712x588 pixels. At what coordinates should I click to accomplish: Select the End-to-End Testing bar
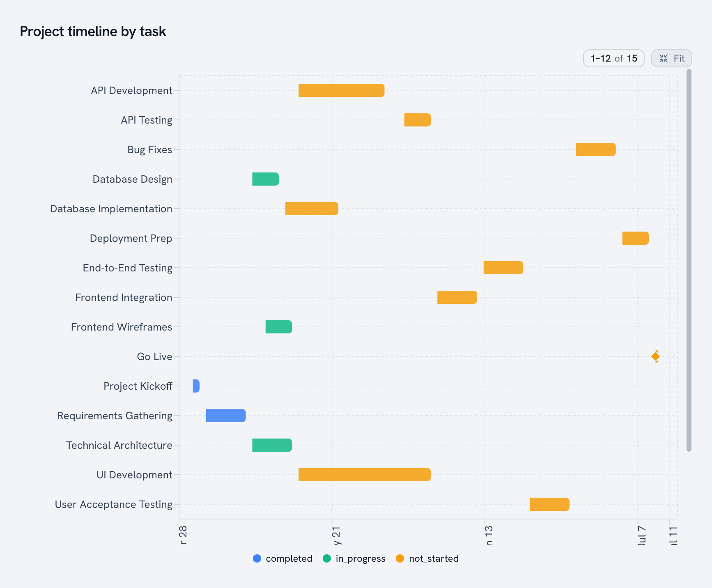tap(503, 268)
